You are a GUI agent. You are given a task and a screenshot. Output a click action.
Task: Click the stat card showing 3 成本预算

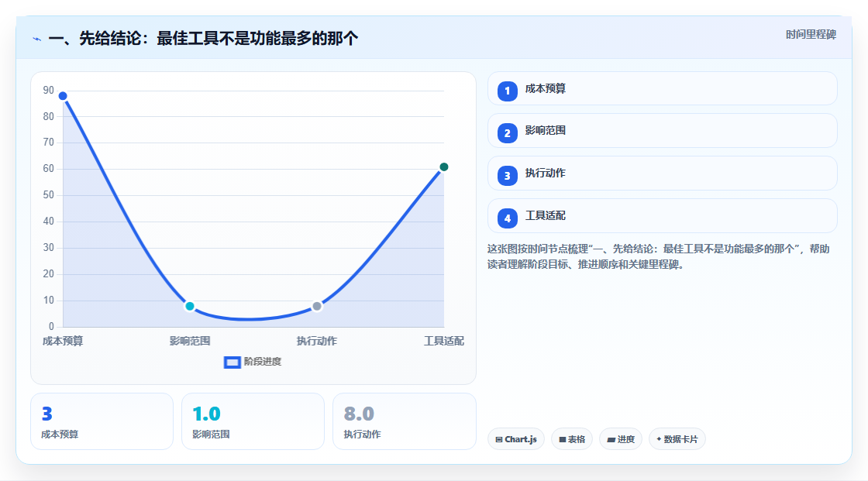tap(102, 421)
